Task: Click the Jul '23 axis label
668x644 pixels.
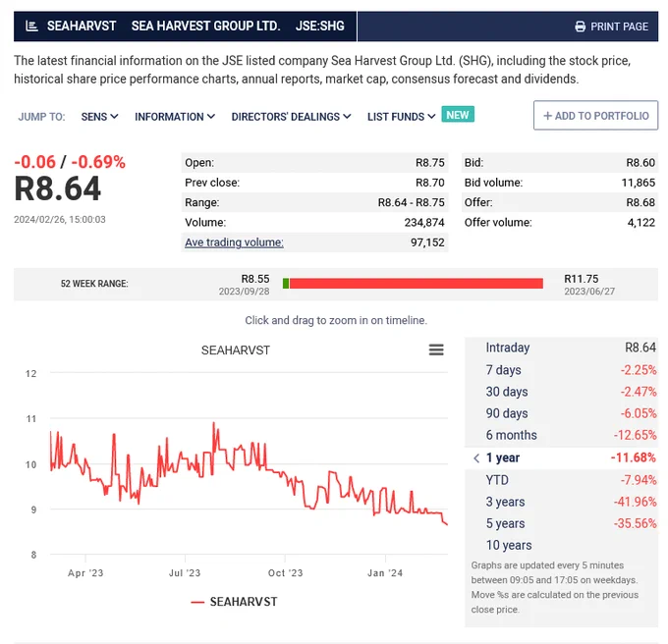Action: [185, 573]
